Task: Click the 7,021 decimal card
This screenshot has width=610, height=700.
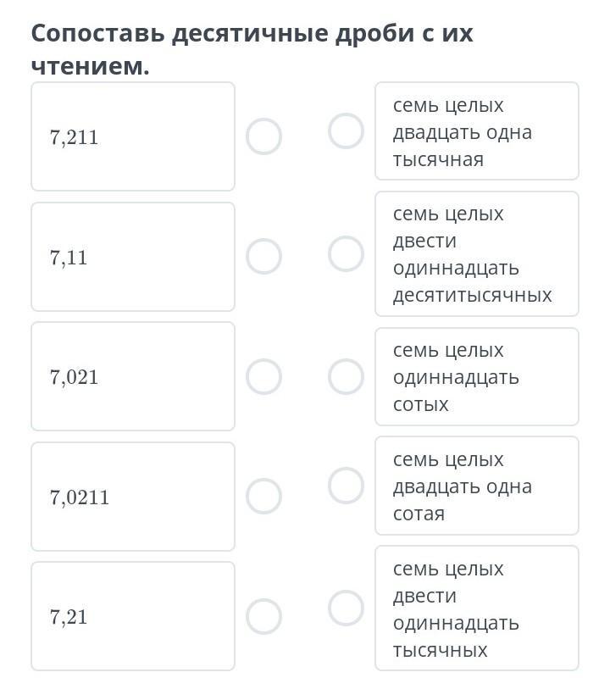Action: [x=133, y=376]
